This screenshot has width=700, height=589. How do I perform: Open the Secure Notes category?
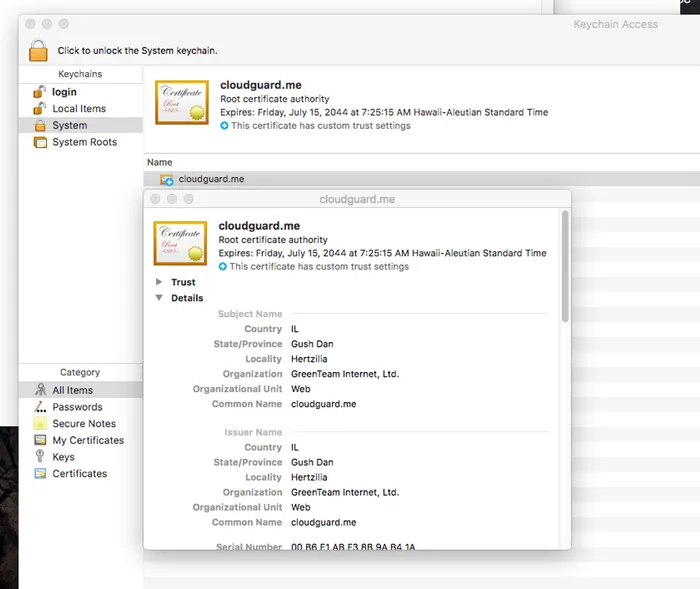pyautogui.click(x=84, y=424)
